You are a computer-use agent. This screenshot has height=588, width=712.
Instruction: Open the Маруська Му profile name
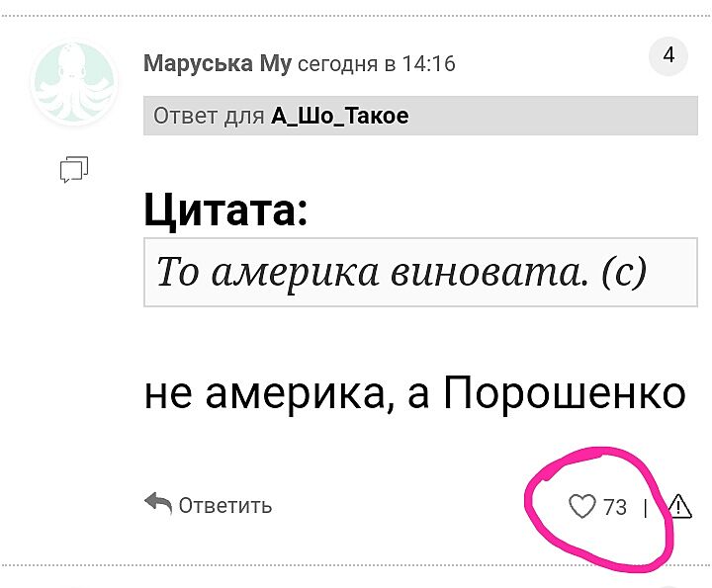click(217, 64)
